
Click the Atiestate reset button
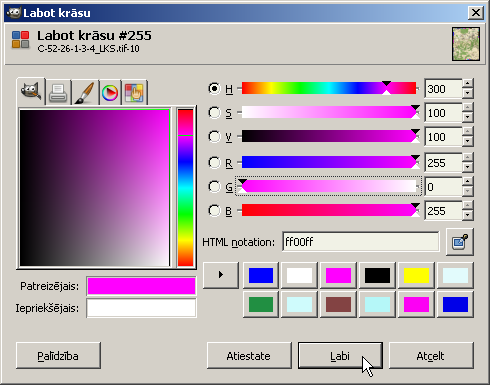tap(249, 356)
